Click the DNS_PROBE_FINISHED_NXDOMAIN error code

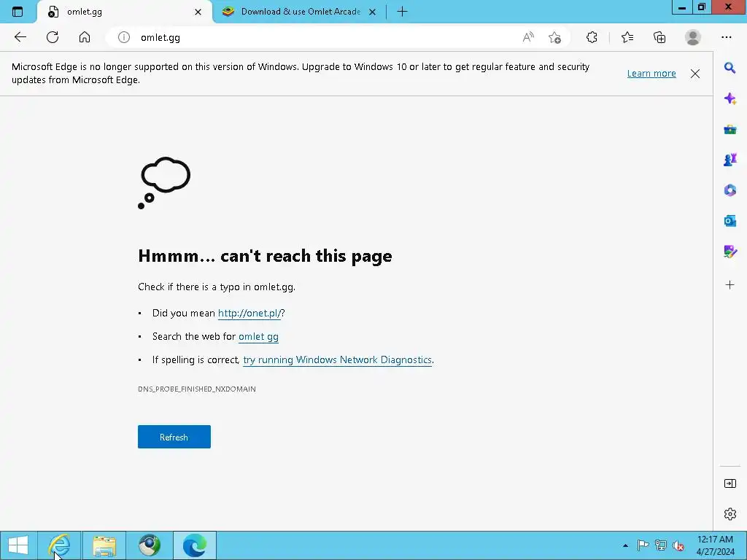click(x=197, y=389)
